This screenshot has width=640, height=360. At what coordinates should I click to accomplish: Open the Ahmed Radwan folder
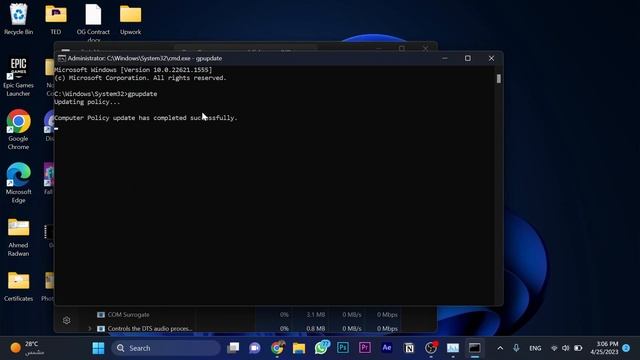click(18, 236)
